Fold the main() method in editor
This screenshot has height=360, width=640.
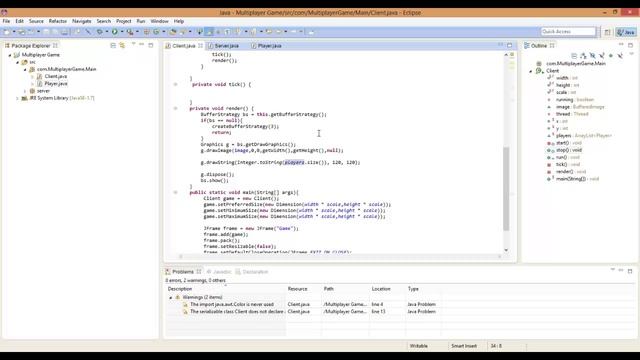coord(176,192)
